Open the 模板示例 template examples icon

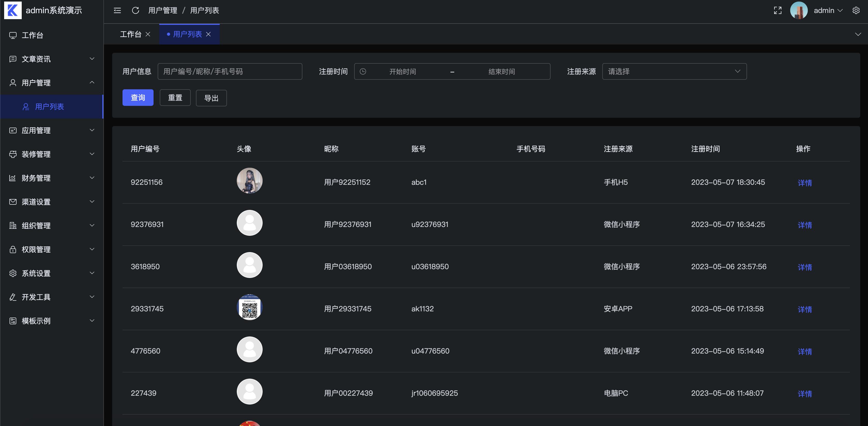[x=13, y=321]
